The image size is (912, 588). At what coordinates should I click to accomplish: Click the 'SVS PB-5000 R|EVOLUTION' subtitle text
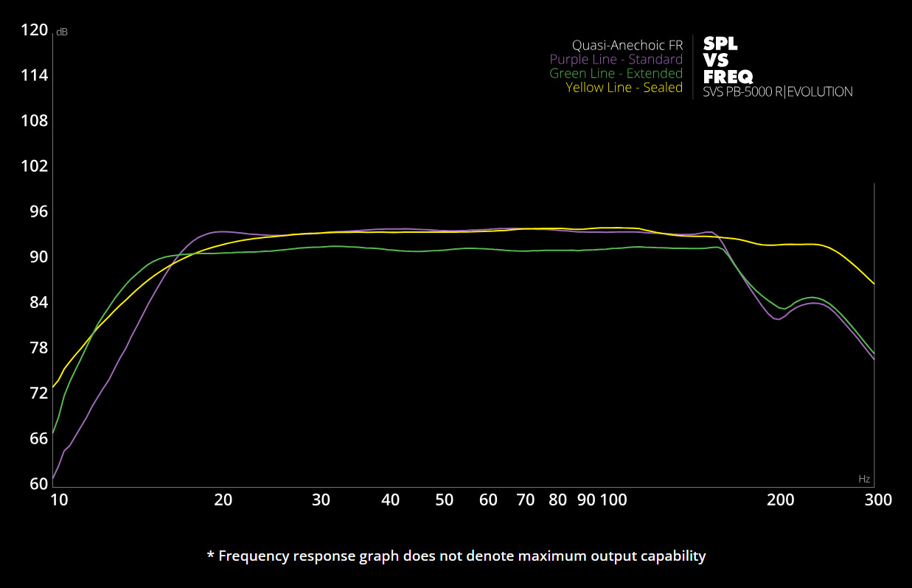777,92
